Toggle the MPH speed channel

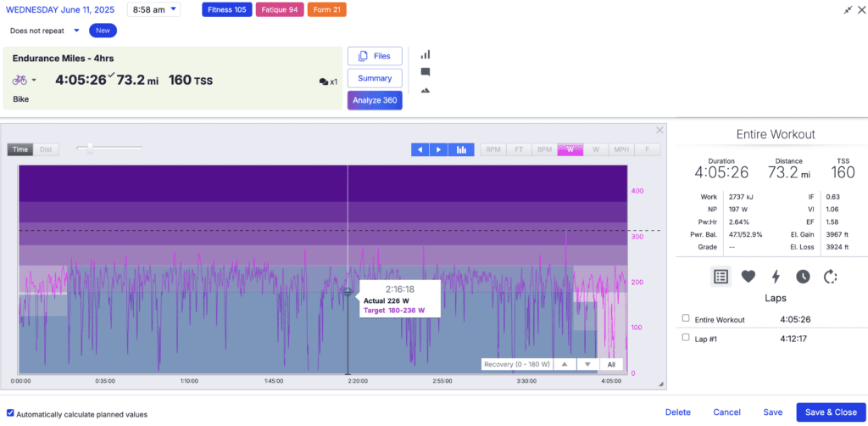(x=621, y=149)
